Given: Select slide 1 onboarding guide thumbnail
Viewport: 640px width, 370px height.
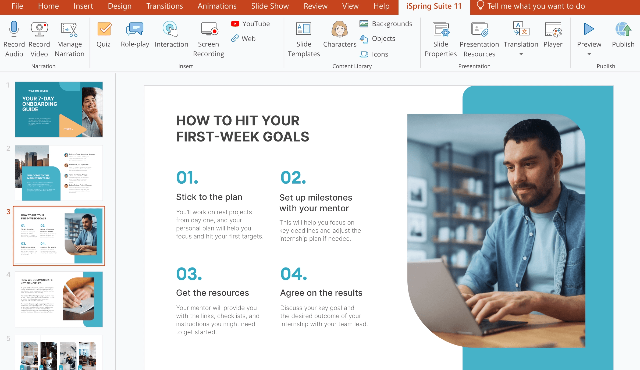Looking at the screenshot, I should tap(59, 109).
